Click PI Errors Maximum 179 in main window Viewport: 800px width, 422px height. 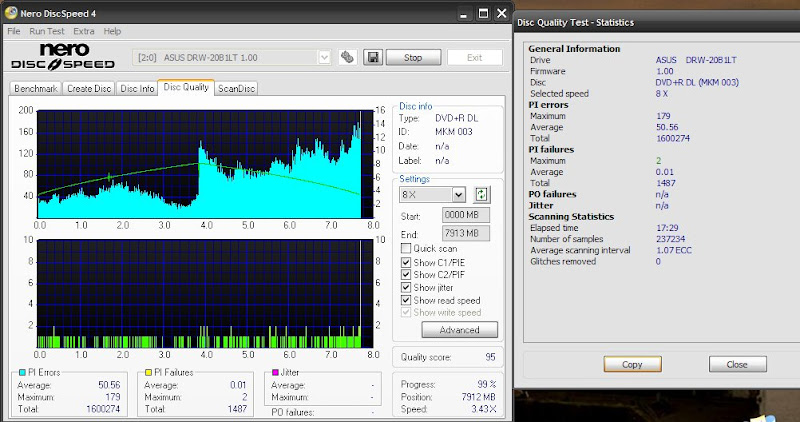[x=113, y=396]
